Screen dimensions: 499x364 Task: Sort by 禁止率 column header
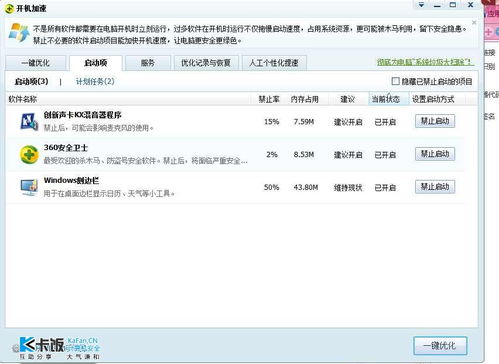(269, 99)
